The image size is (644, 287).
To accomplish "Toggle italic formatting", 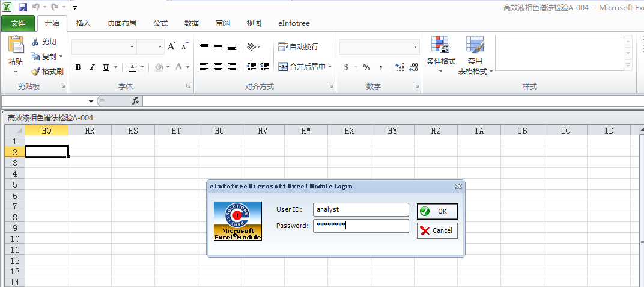I will (x=92, y=67).
